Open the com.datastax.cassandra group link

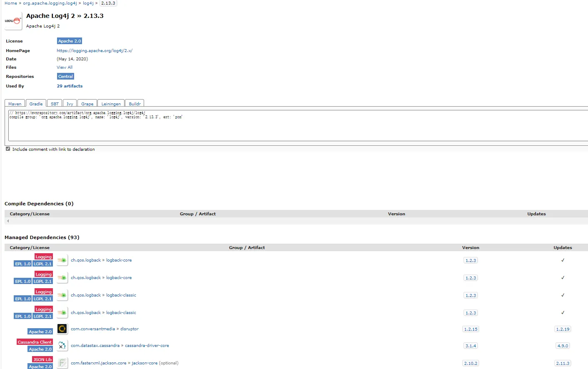pyautogui.click(x=95, y=346)
